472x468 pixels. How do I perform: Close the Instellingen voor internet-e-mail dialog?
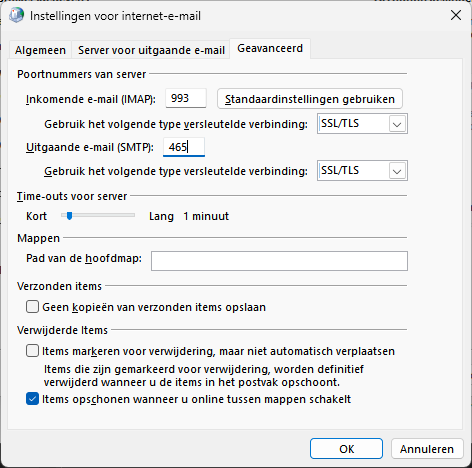pyautogui.click(x=456, y=15)
